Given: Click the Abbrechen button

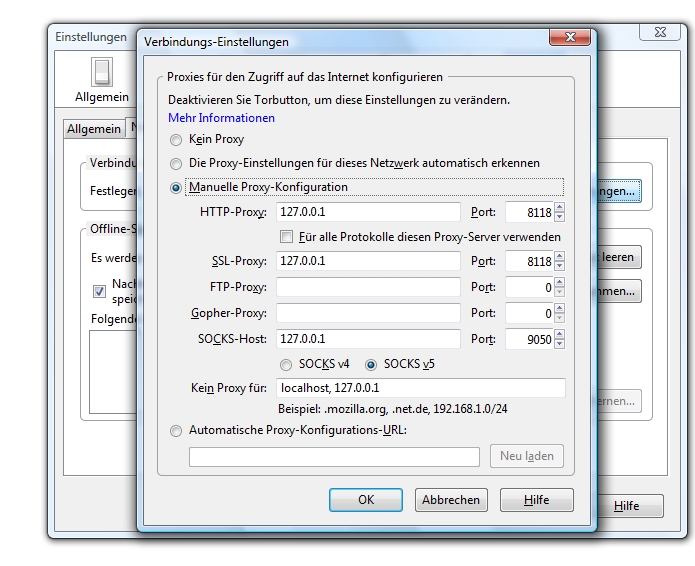Looking at the screenshot, I should [x=451, y=500].
